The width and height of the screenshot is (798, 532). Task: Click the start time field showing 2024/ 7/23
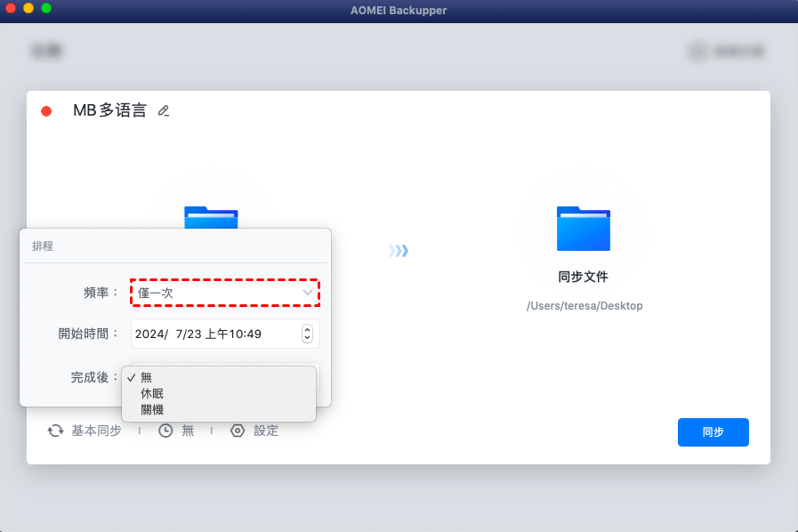coord(225,334)
